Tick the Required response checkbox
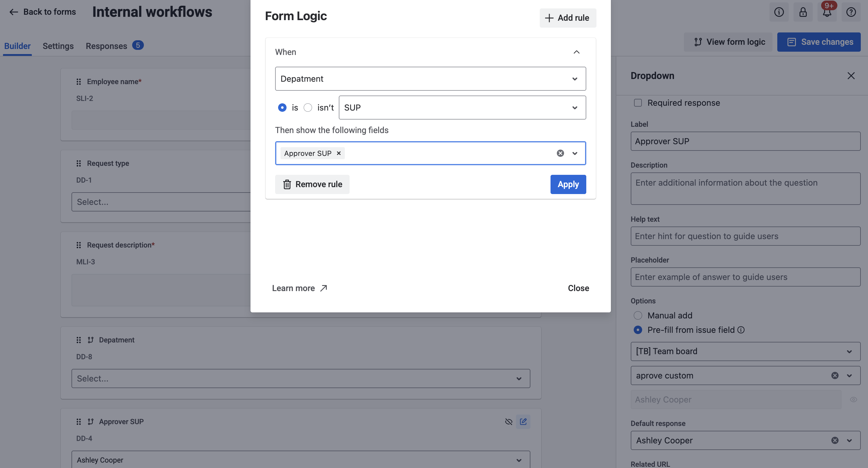 point(638,103)
